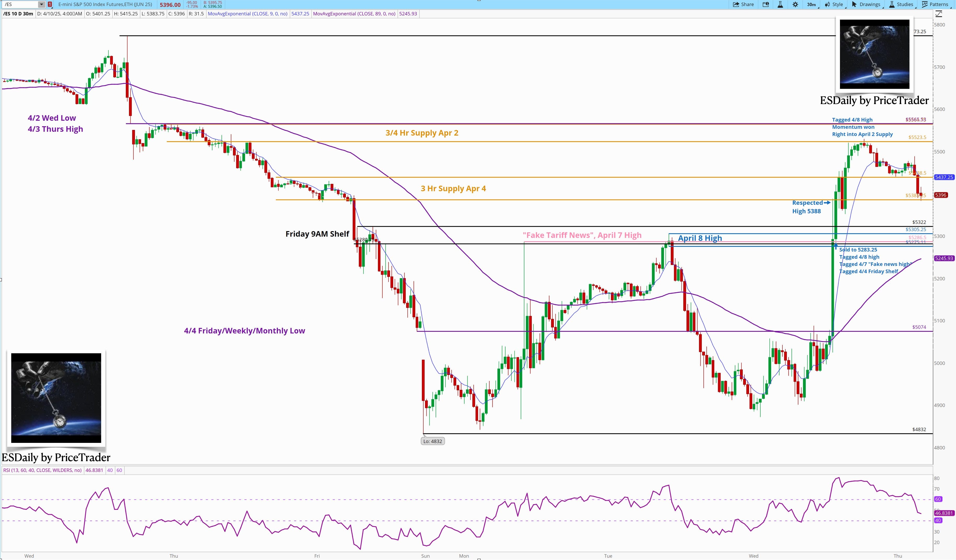The image size is (956, 560).
Task: Click the ESDaily pendulum thumbnail at bottom-left
Action: click(x=56, y=398)
